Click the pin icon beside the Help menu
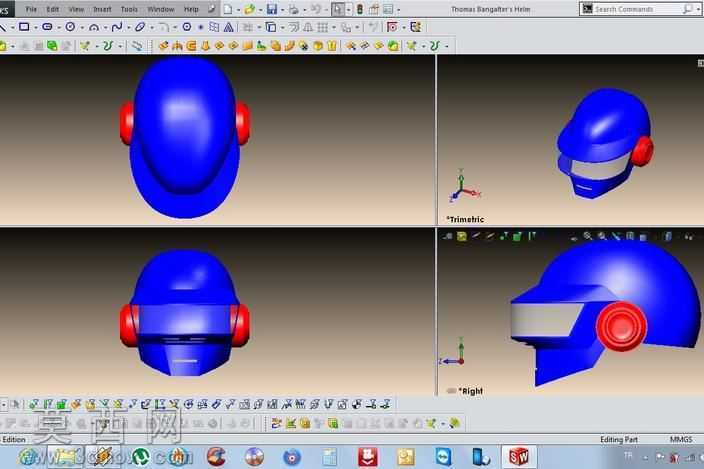This screenshot has width=704, height=469. tap(212, 9)
